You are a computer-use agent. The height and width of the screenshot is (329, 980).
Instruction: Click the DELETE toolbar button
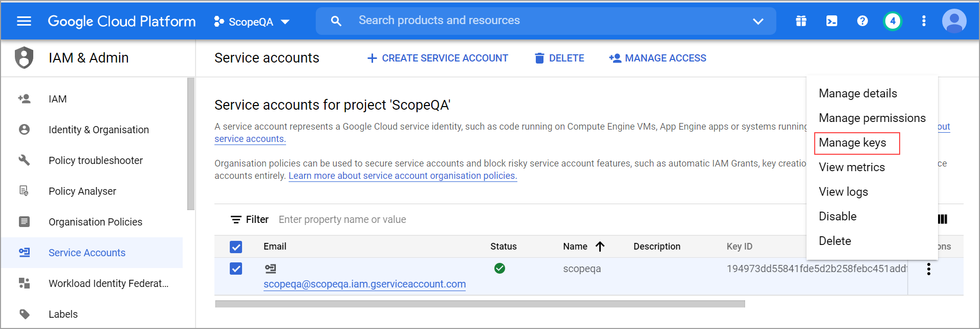(559, 58)
